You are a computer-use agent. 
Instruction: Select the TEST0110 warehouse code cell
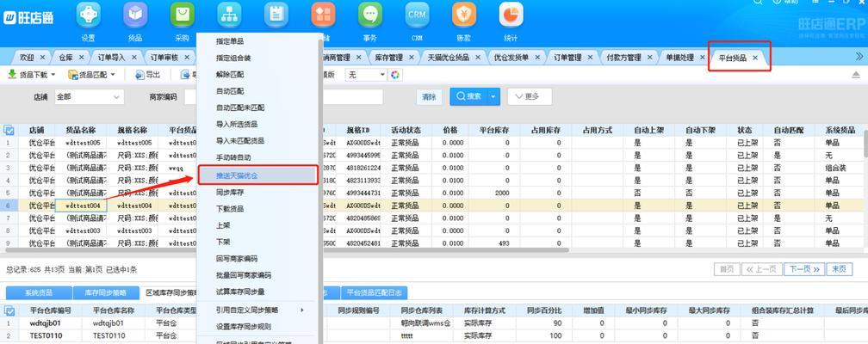click(49, 335)
